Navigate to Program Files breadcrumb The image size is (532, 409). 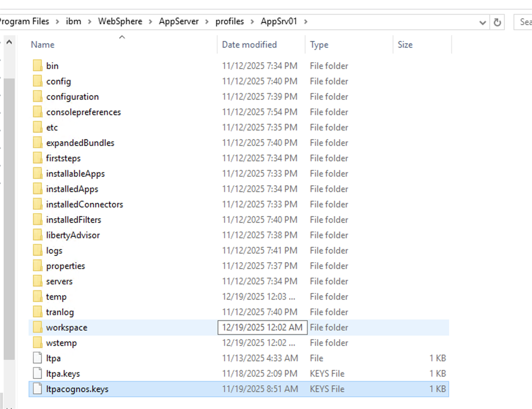pyautogui.click(x=25, y=21)
